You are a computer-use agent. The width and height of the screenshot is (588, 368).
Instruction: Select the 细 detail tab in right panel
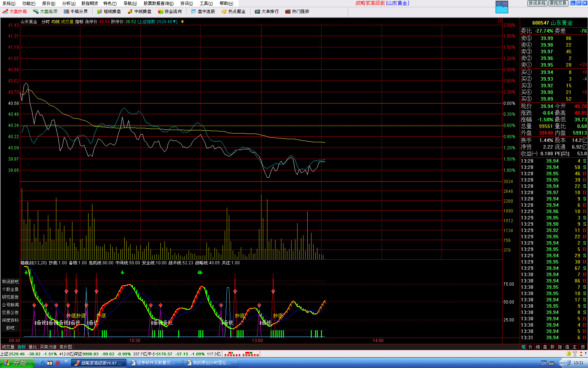pyautogui.click(x=538, y=347)
